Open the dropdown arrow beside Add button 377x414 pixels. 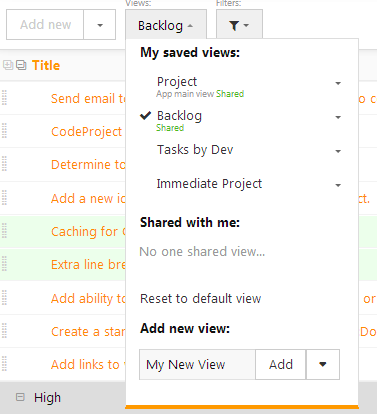pyautogui.click(x=323, y=364)
